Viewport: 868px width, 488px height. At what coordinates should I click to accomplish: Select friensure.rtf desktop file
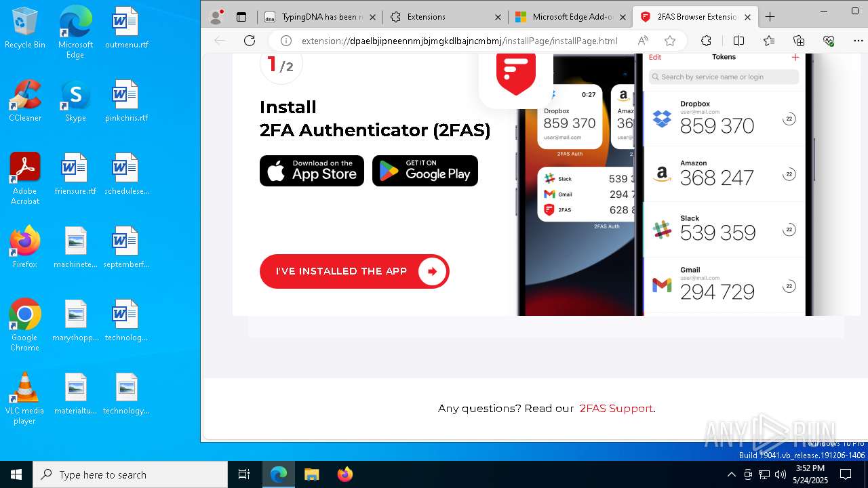click(x=75, y=174)
